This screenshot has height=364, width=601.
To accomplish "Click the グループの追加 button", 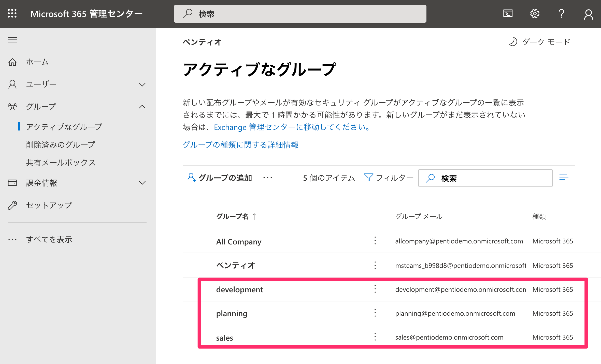I will [220, 178].
